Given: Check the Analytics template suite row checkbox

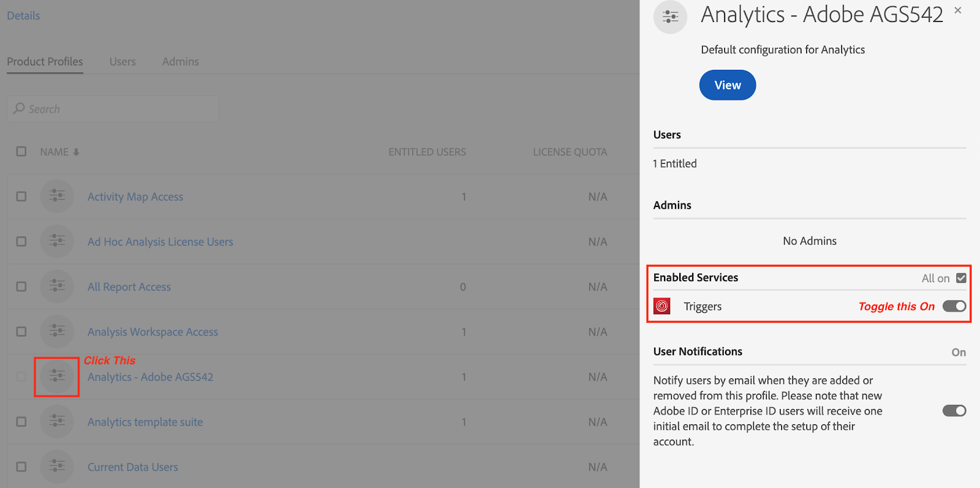Looking at the screenshot, I should click(21, 421).
